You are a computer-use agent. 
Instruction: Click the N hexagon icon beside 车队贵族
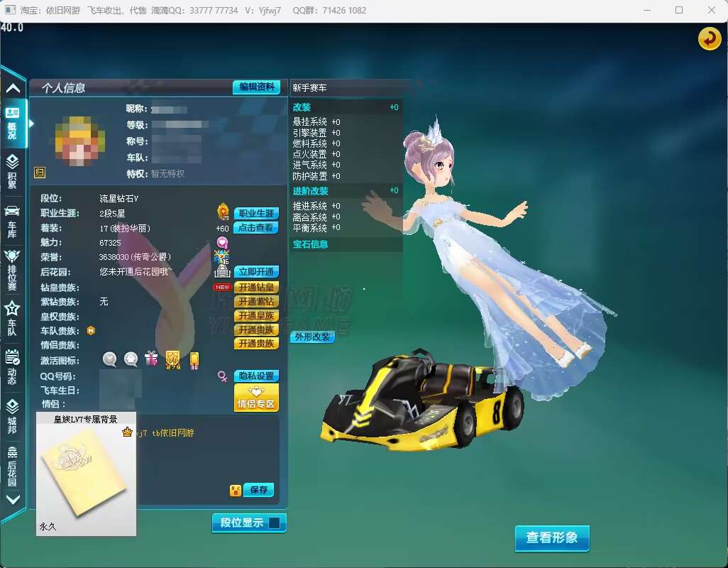tap(91, 330)
